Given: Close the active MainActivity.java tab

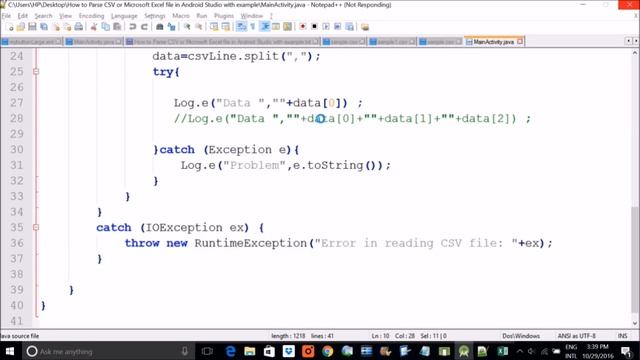Looking at the screenshot, I should click(520, 42).
